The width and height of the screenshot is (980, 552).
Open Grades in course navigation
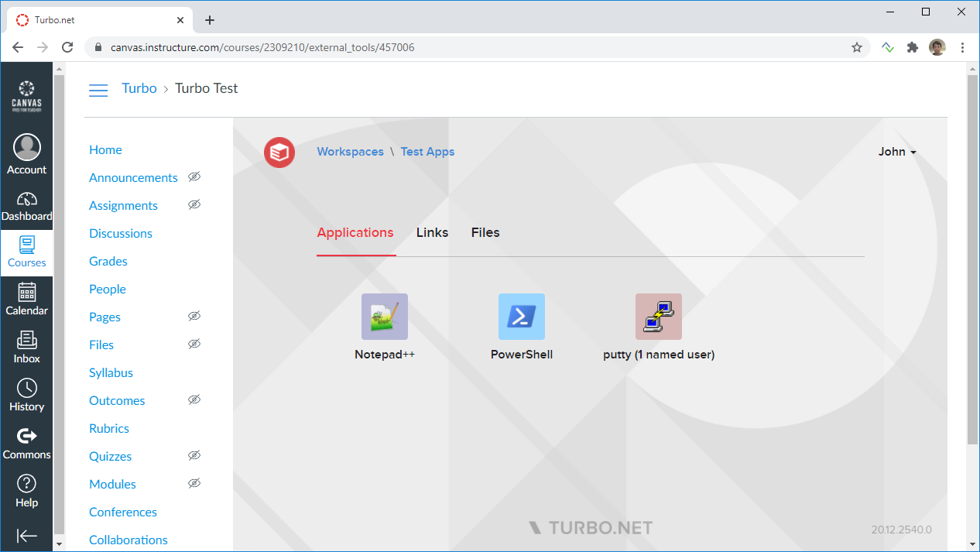[x=108, y=262]
